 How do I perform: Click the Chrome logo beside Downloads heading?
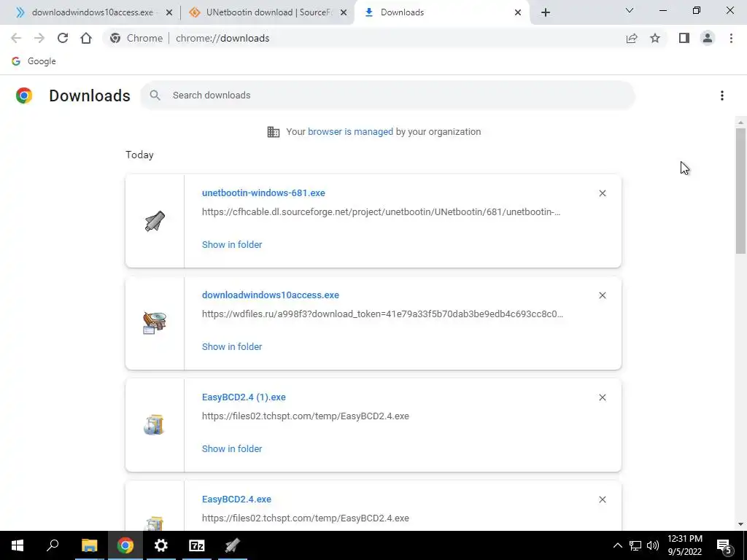[x=24, y=96]
